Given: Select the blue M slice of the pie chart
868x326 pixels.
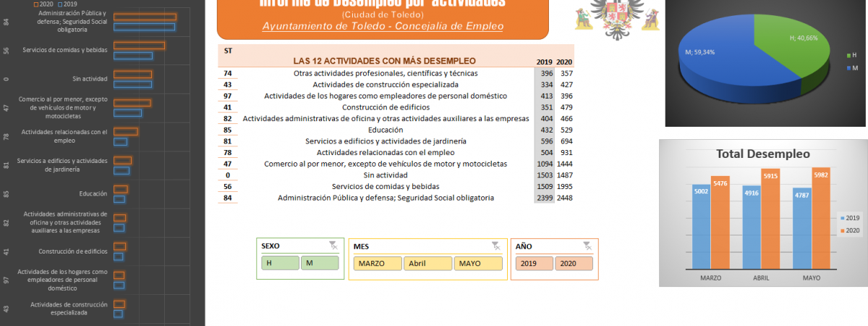Looking at the screenshot, I should [723, 62].
